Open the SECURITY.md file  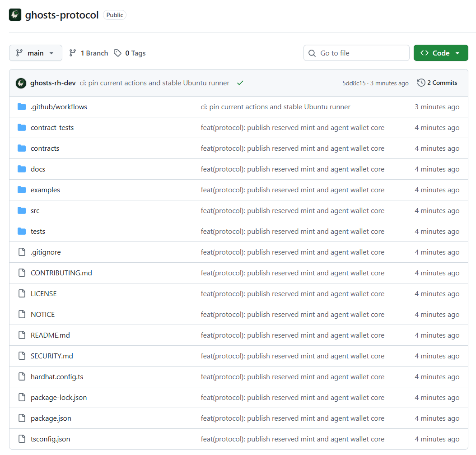[x=52, y=356]
